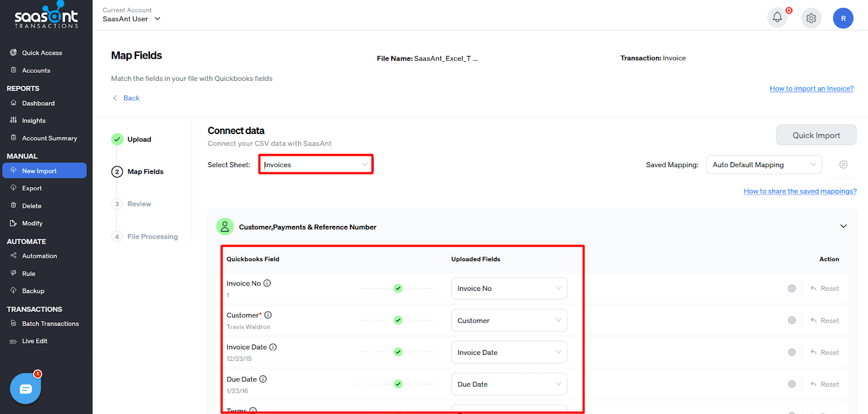Open the notifications bell icon

click(777, 18)
